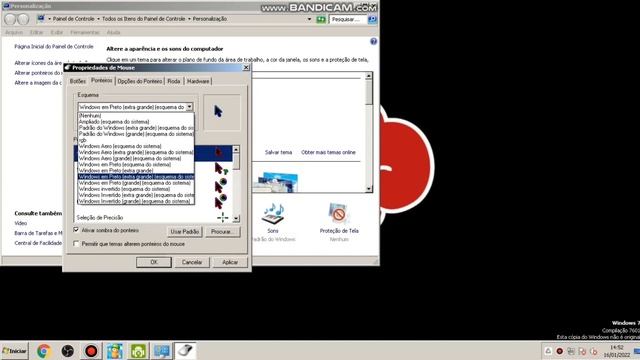Click the red record icon in system tray

pos(560,351)
